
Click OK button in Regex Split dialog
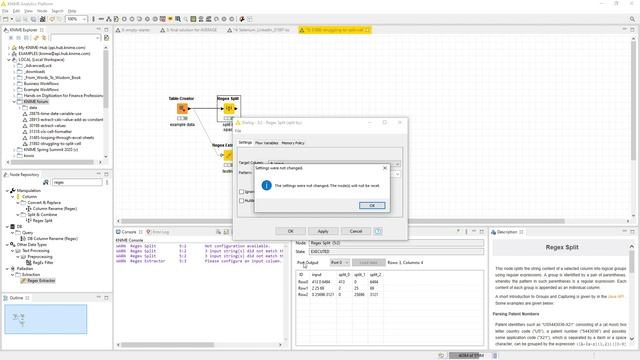[290, 231]
